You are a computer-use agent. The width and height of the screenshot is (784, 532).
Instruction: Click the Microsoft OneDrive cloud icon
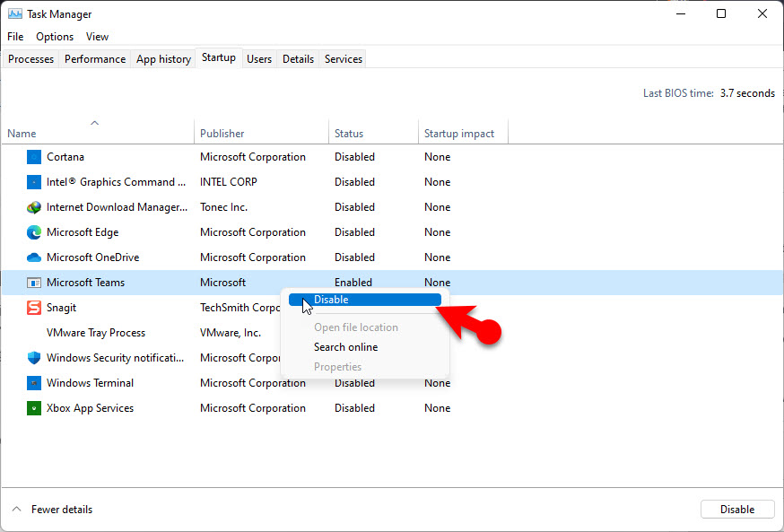click(x=33, y=257)
